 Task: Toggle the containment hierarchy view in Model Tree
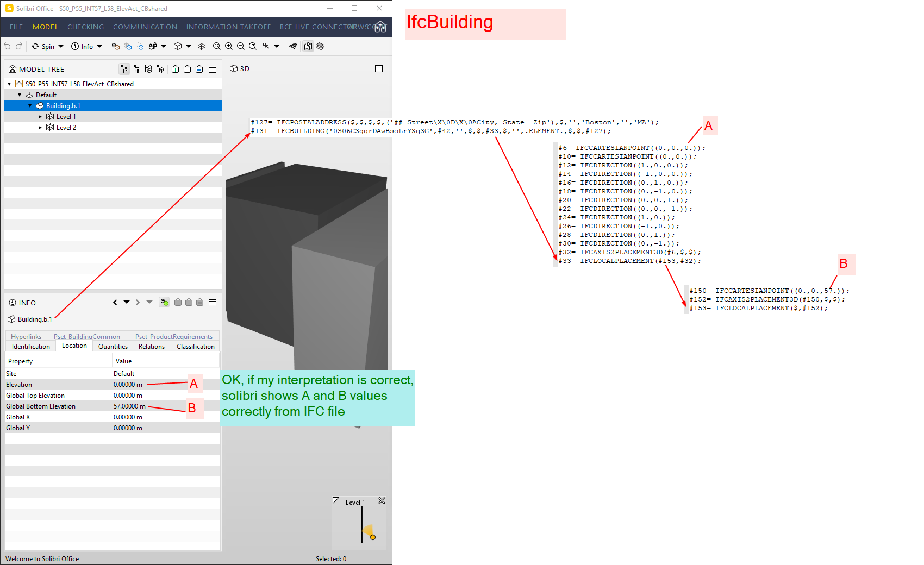click(124, 69)
